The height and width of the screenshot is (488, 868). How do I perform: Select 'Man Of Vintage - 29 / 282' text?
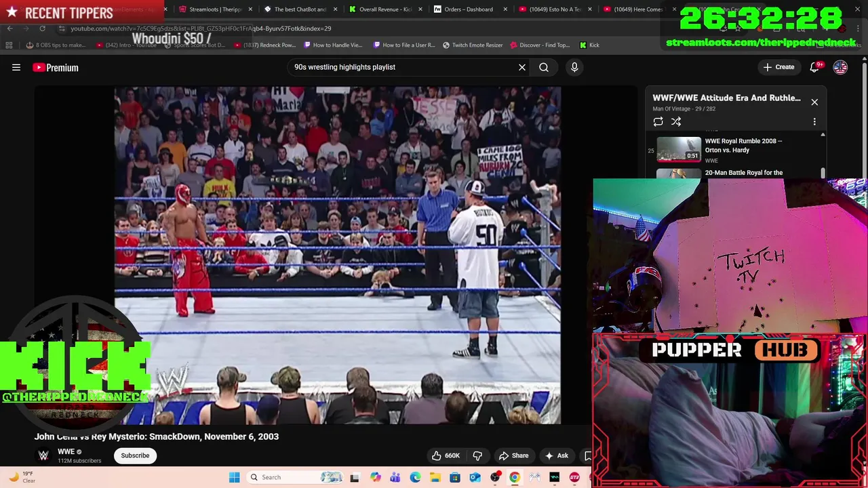684,109
